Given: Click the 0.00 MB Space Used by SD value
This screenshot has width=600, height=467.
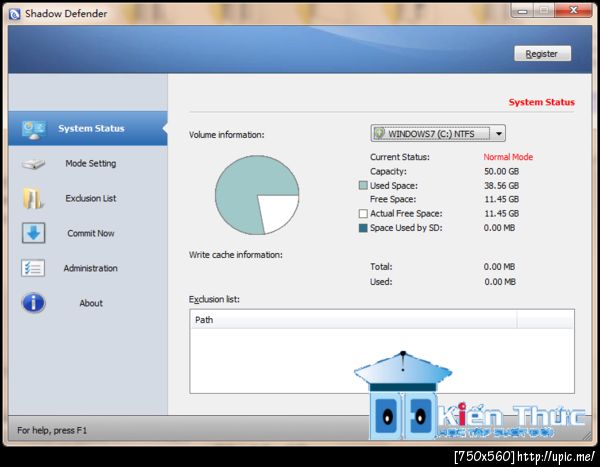Looking at the screenshot, I should 499,228.
